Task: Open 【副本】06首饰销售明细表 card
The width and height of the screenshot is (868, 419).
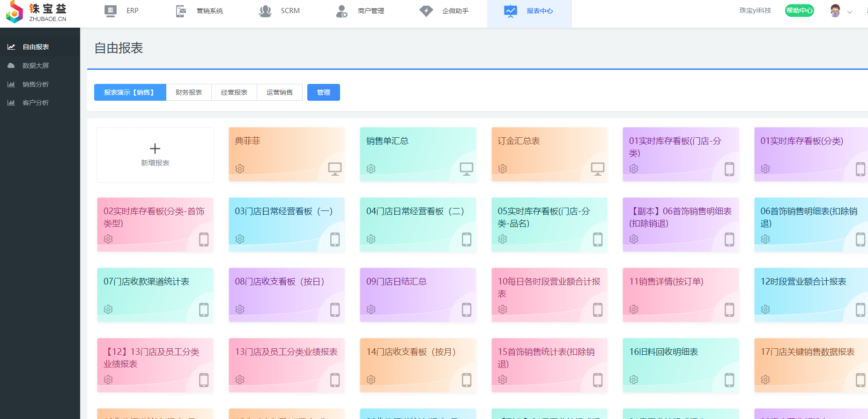Action: coord(681,225)
